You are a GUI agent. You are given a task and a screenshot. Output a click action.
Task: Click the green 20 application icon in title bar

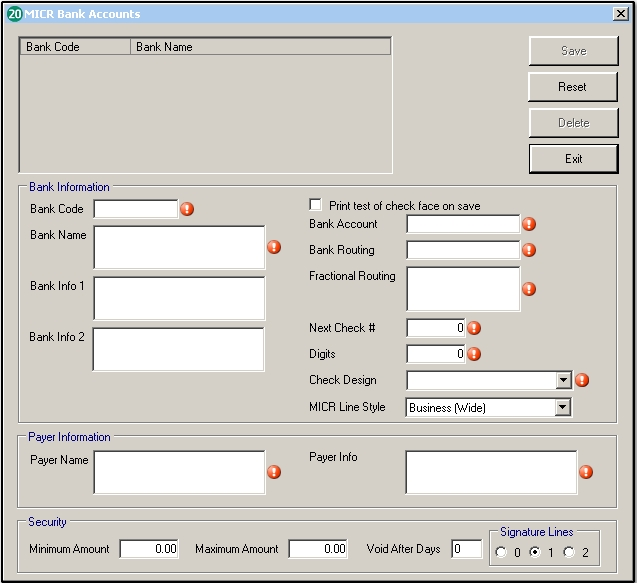click(x=15, y=14)
